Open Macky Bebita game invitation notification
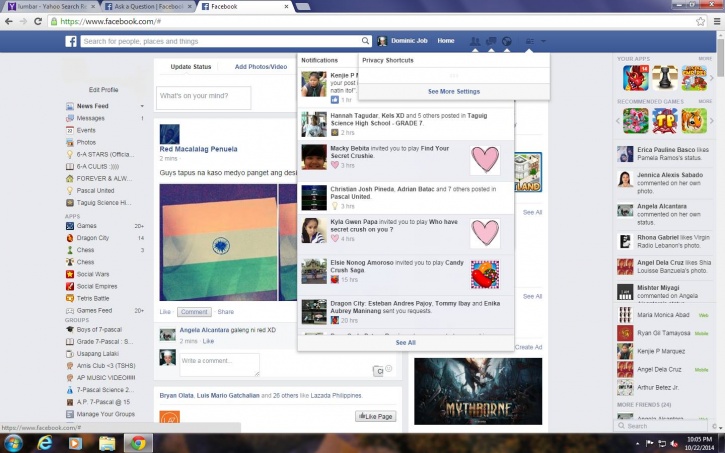Viewport: 725px width, 453px height. click(406, 160)
